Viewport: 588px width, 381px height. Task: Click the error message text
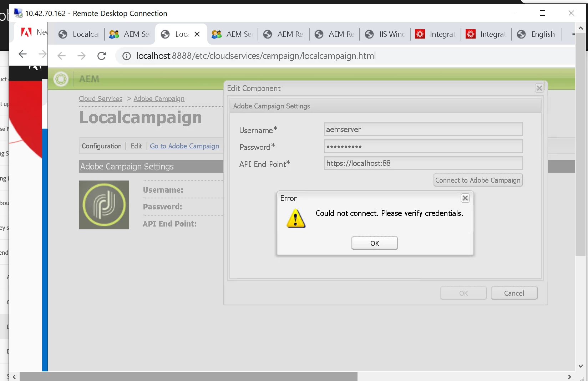(390, 213)
